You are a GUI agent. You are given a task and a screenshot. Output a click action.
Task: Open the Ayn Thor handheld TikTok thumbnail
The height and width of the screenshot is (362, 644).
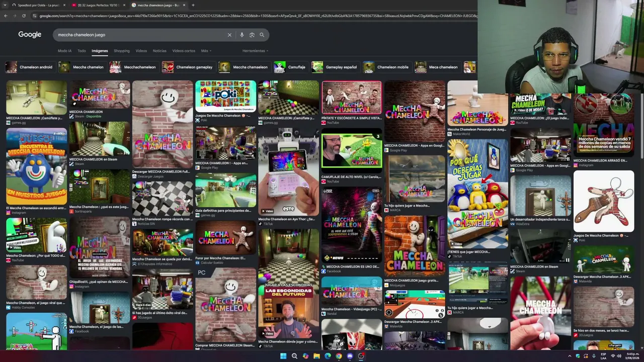tap(288, 172)
